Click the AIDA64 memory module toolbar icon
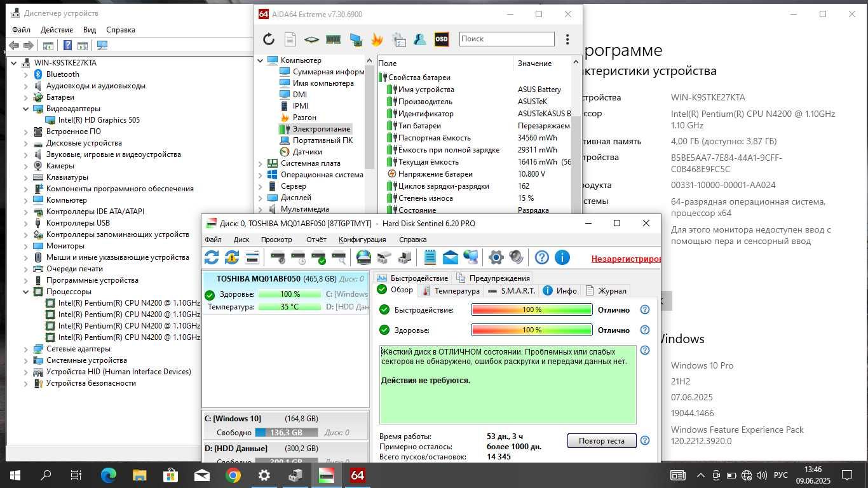The image size is (868, 488). tap(333, 39)
